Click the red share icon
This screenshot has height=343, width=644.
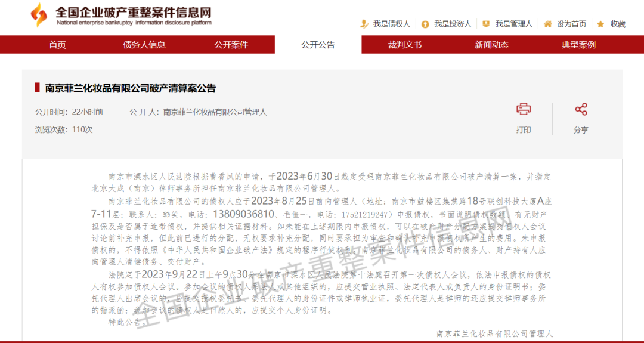click(x=581, y=109)
